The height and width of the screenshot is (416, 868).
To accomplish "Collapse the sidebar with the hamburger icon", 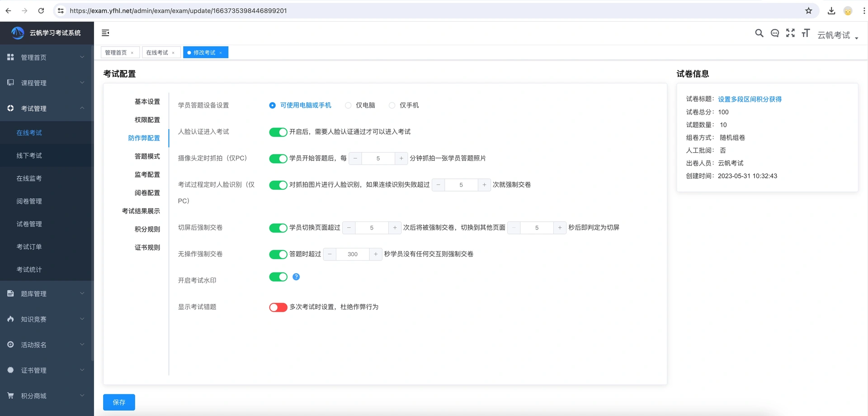I will (x=105, y=33).
